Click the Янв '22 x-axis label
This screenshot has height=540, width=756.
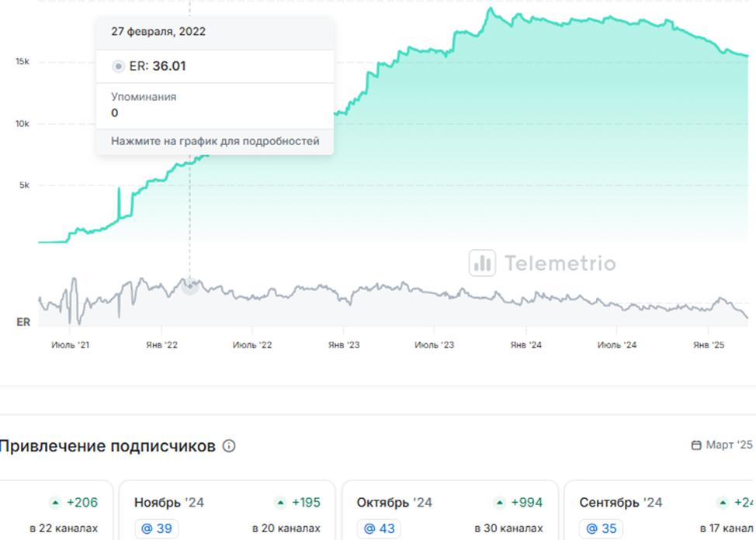point(161,345)
